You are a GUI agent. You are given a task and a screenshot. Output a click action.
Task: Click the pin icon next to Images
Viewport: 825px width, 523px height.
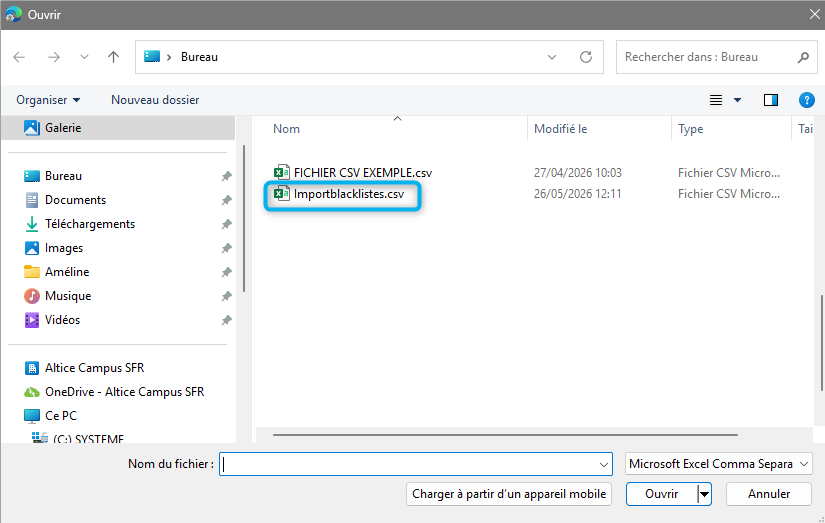tap(226, 248)
